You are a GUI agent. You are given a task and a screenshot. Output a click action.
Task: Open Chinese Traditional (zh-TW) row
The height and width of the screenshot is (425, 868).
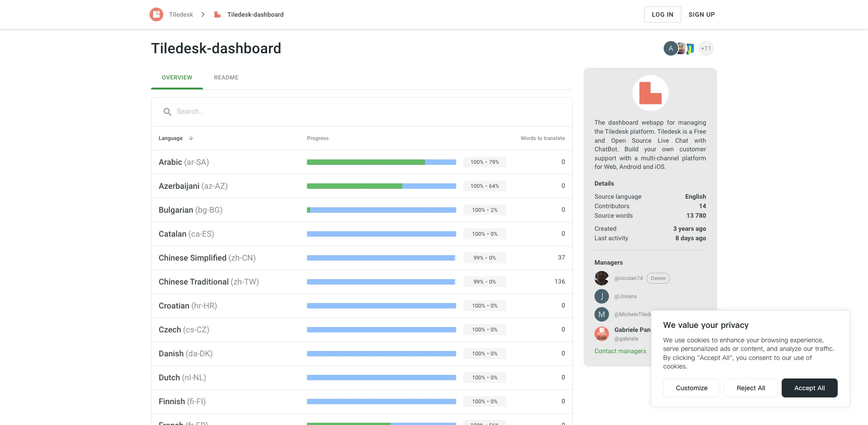point(362,282)
